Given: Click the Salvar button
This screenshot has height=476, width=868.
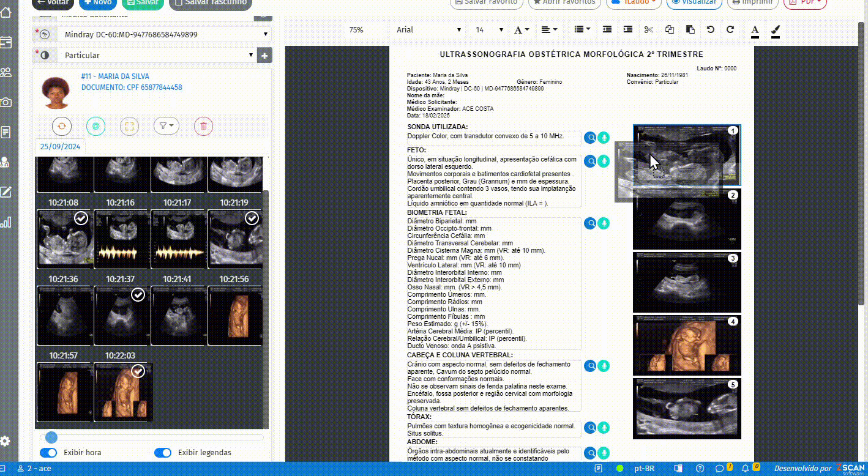Looking at the screenshot, I should pos(143,3).
